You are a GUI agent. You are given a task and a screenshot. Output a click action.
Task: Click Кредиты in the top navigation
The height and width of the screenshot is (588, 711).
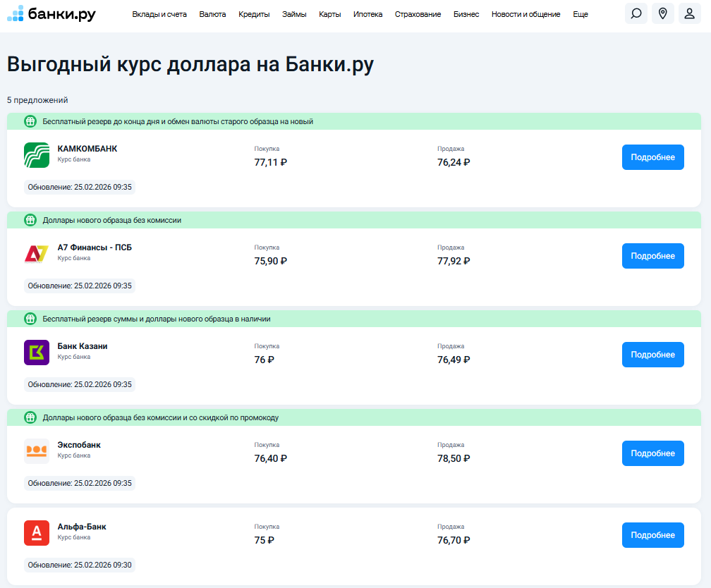point(254,13)
